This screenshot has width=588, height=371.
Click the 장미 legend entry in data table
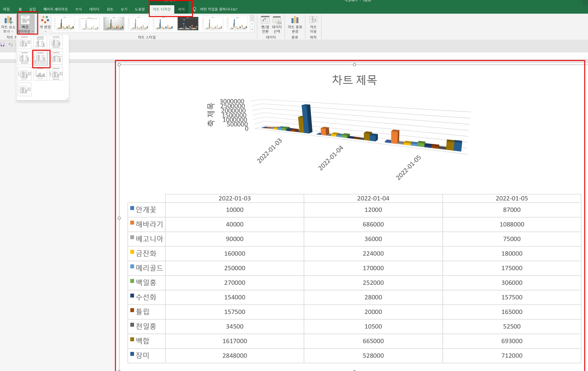pos(142,355)
